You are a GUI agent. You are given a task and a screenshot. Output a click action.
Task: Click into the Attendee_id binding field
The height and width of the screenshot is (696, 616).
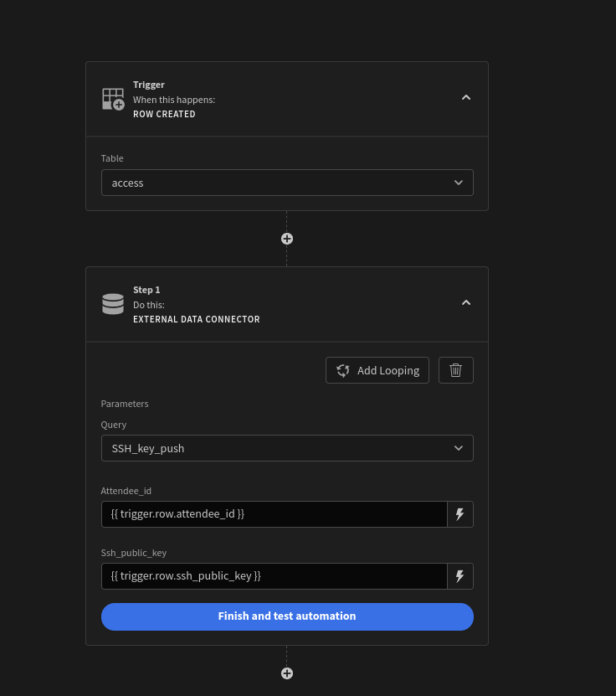(x=274, y=514)
